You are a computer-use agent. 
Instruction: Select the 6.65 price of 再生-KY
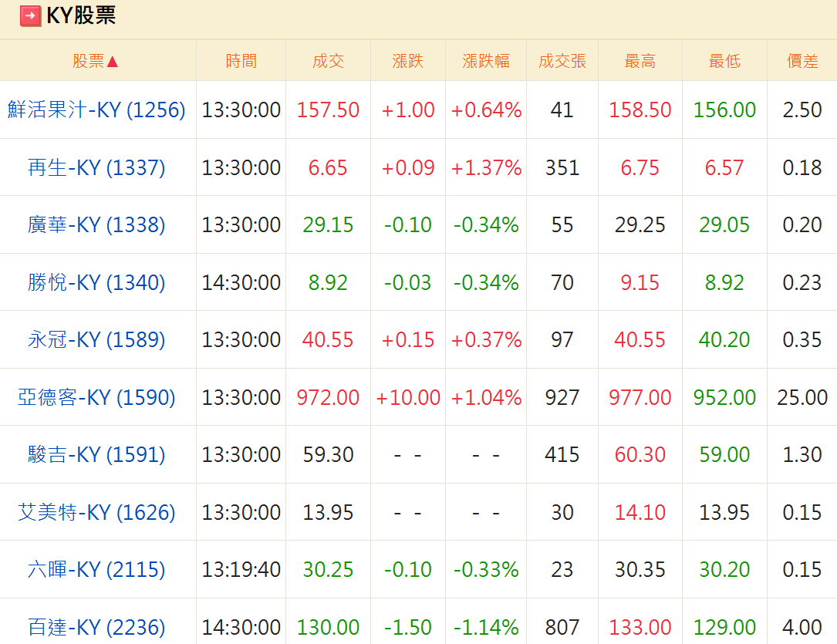pyautogui.click(x=328, y=167)
